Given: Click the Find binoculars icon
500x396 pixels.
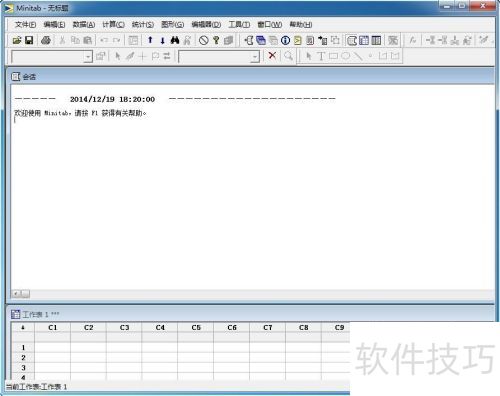Looking at the screenshot, I should pos(175,40).
